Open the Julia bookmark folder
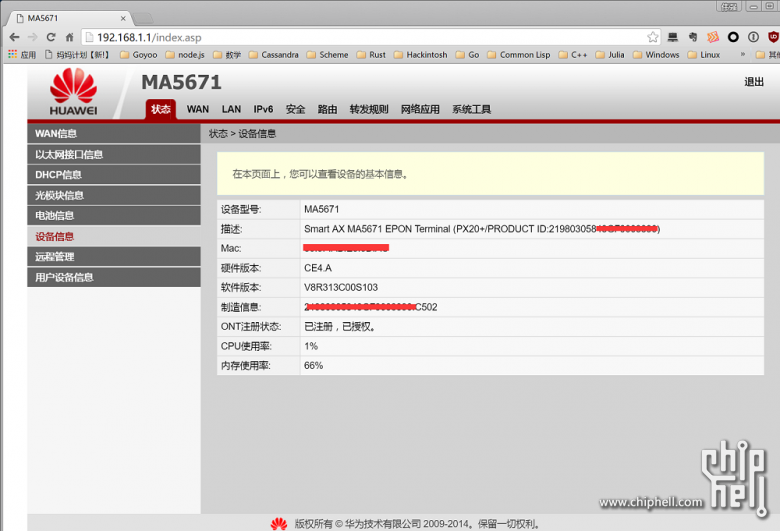The image size is (780, 531). tap(610, 55)
